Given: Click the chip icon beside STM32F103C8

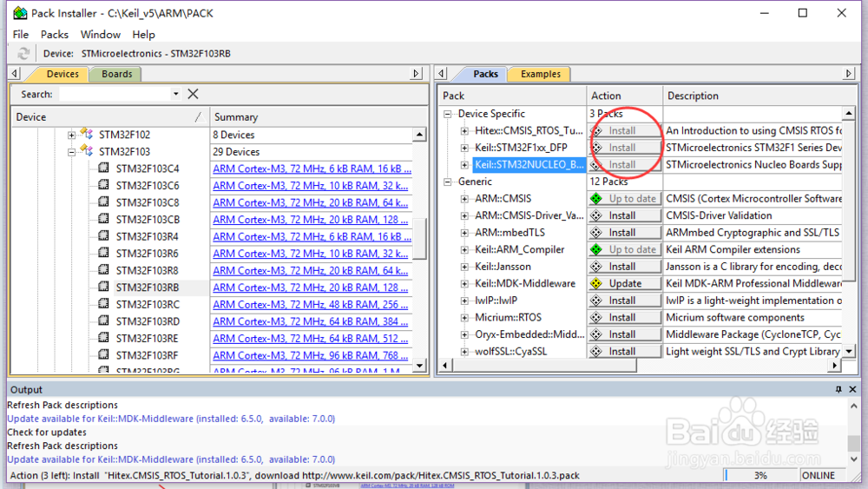Looking at the screenshot, I should click(x=103, y=202).
